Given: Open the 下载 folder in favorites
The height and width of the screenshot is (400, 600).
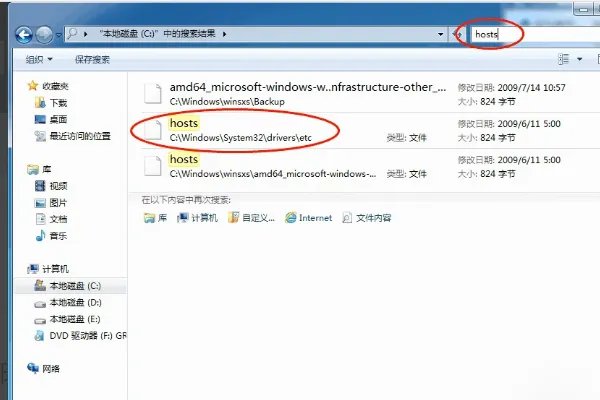Looking at the screenshot, I should (51, 103).
